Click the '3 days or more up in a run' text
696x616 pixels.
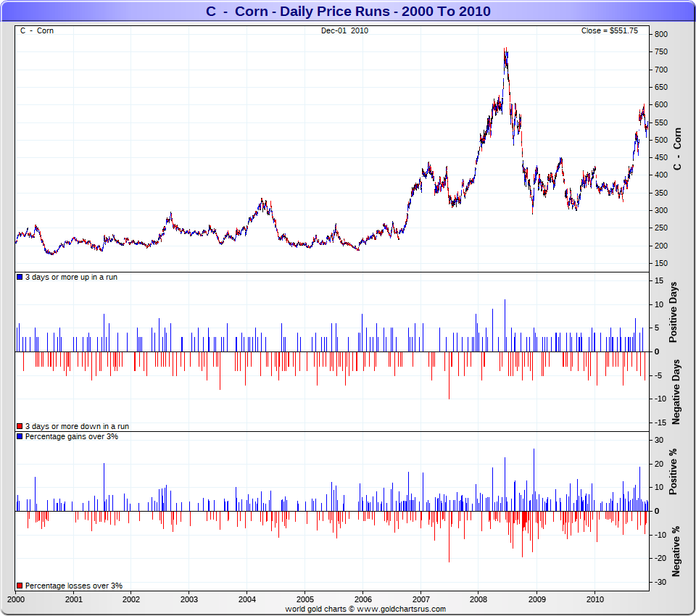pyautogui.click(x=71, y=278)
